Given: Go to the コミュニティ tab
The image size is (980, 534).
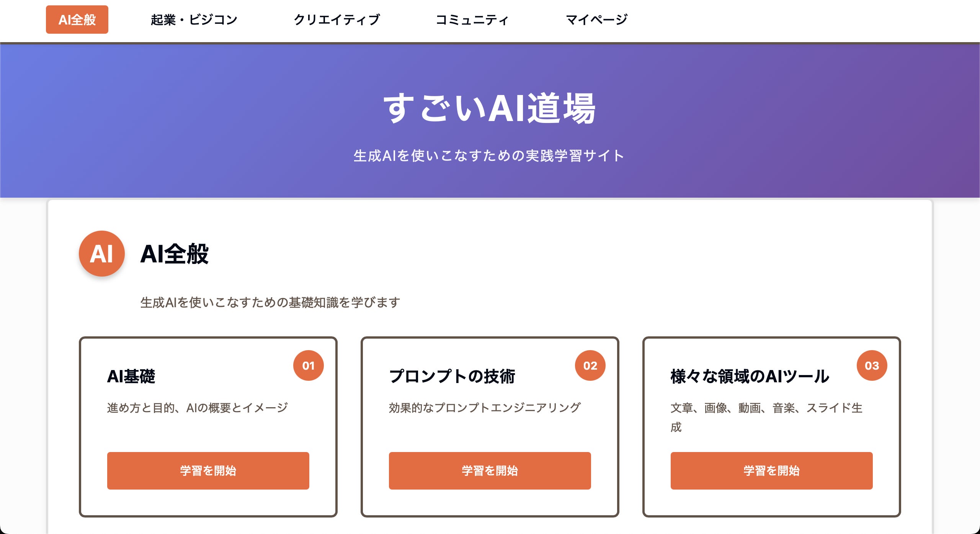Looking at the screenshot, I should 472,20.
